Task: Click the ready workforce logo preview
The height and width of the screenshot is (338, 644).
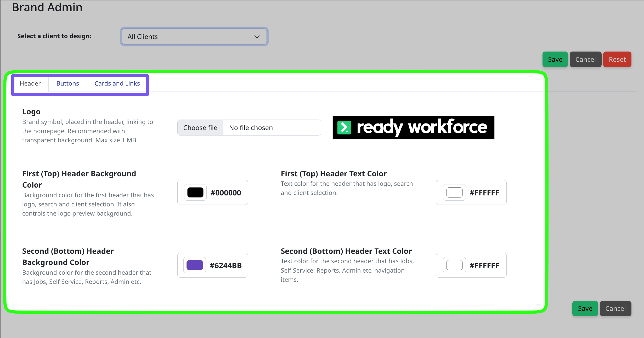Action: point(413,128)
